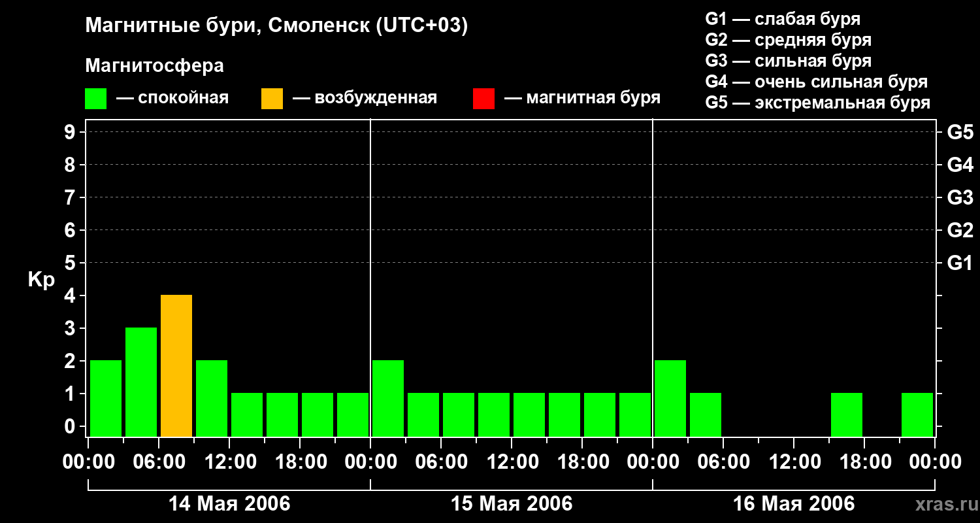980x523 pixels.
Task: Click the '— магнитная буря' legend label
Action: click(582, 98)
